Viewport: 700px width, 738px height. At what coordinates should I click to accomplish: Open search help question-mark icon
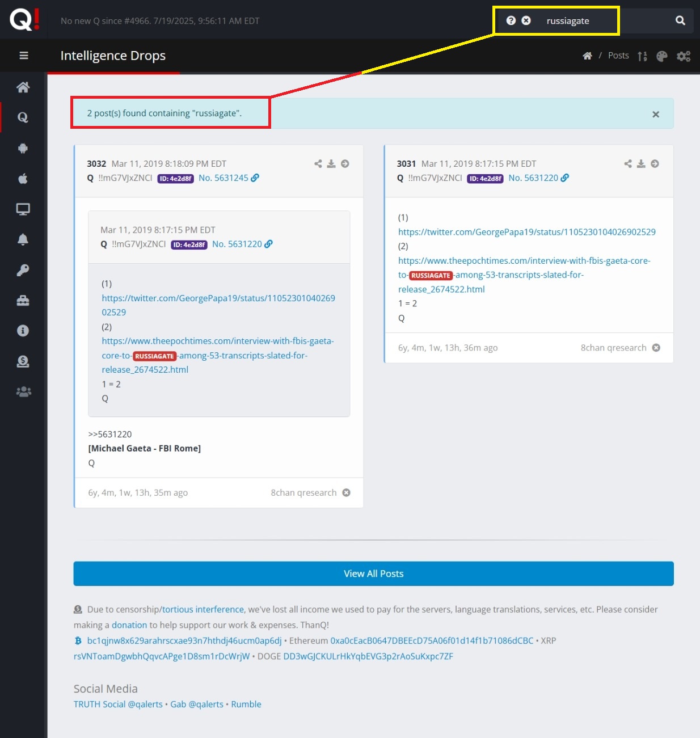click(x=511, y=20)
